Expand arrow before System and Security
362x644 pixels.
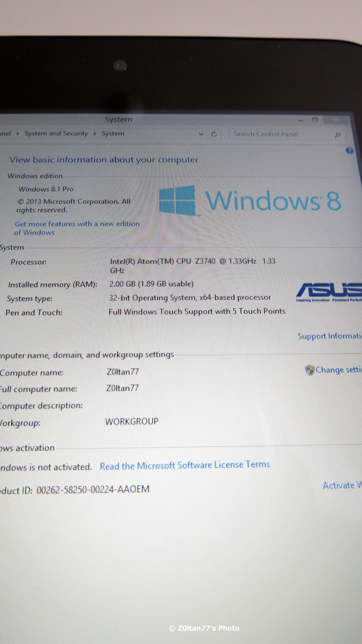[x=18, y=134]
